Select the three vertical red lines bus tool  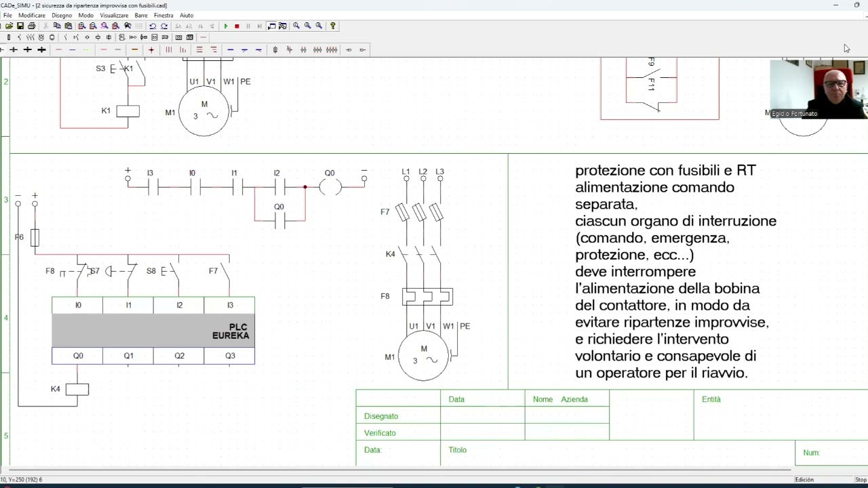click(x=169, y=49)
